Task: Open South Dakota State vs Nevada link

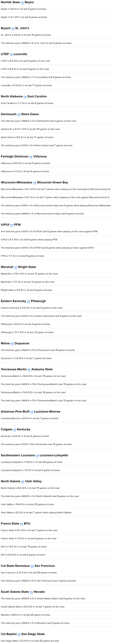Action: point(31,592)
